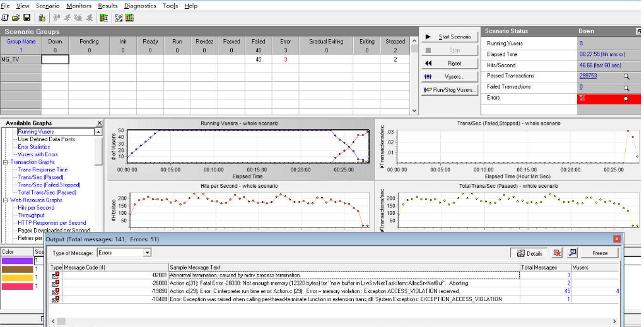The height and width of the screenshot is (327, 644).
Task: Click the Run/Stop Vusers button
Action: (450, 90)
